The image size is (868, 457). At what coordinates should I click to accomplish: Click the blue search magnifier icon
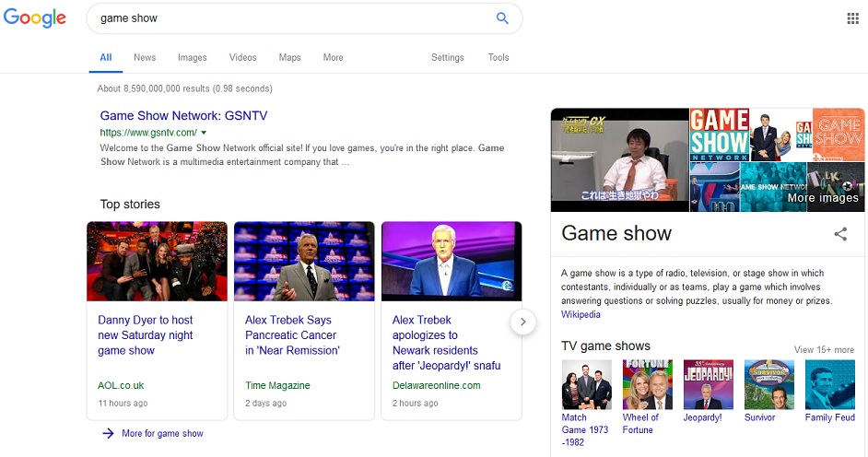tap(502, 18)
